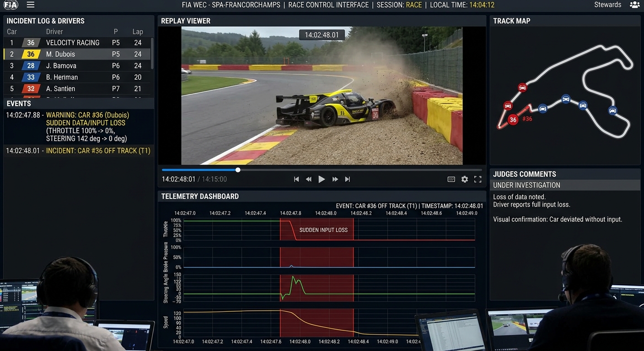This screenshot has width=644, height=351.
Task: Open the sudden data/input loss warning event
Action: pos(67,127)
